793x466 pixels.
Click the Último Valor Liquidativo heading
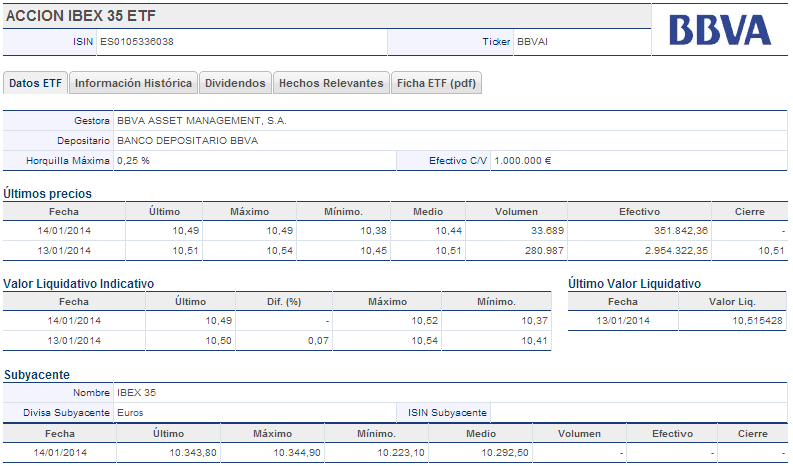pos(634,283)
